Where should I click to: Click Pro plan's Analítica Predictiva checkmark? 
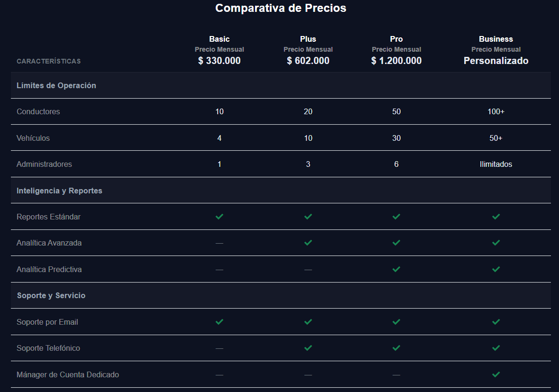[x=396, y=269]
